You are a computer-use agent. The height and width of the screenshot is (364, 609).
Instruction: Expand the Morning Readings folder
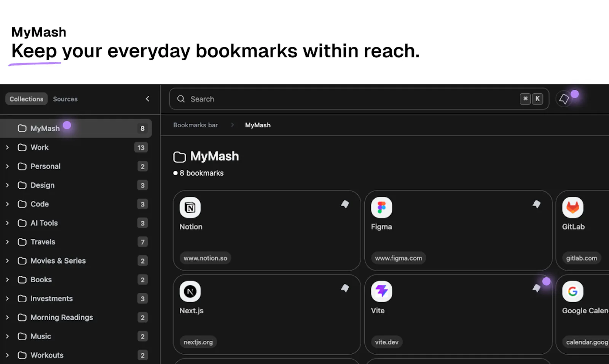[7, 318]
